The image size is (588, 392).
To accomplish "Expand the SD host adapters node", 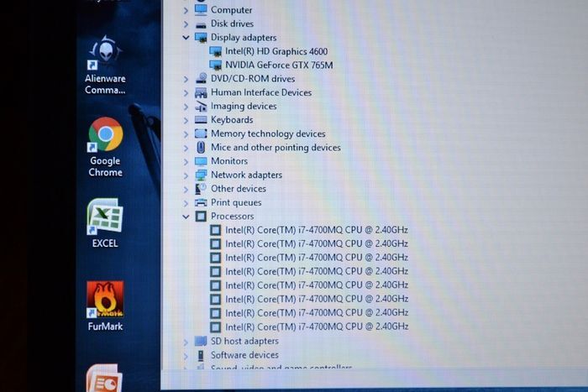I will point(186,342).
